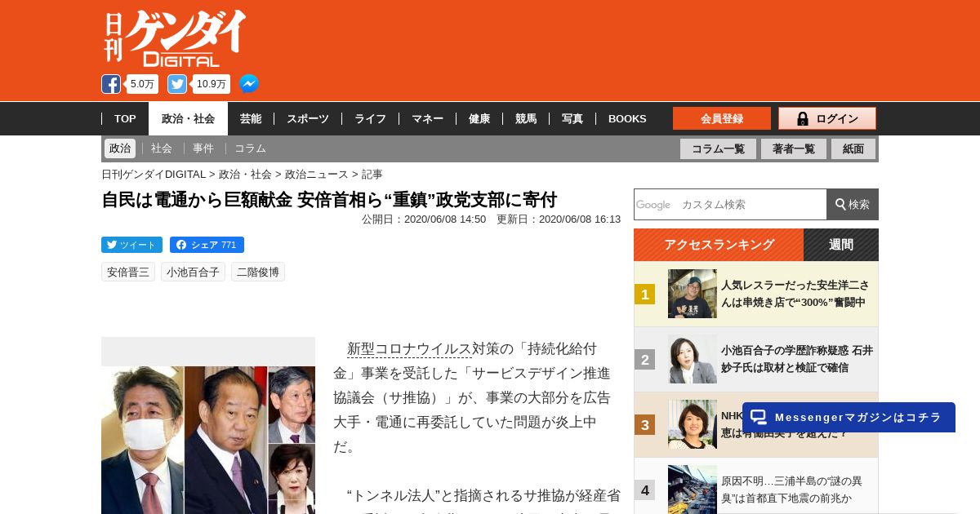The height and width of the screenshot is (514, 980).
Task: Open コラム一覧 list
Action: pyautogui.click(x=718, y=148)
